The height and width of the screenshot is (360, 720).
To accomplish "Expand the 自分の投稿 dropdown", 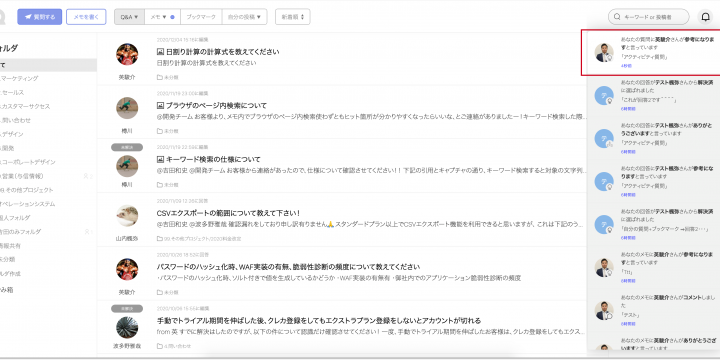I will click(x=244, y=17).
